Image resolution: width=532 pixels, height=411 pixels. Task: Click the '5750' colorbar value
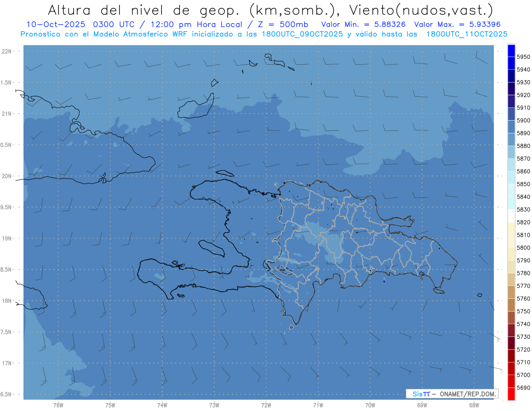523,311
